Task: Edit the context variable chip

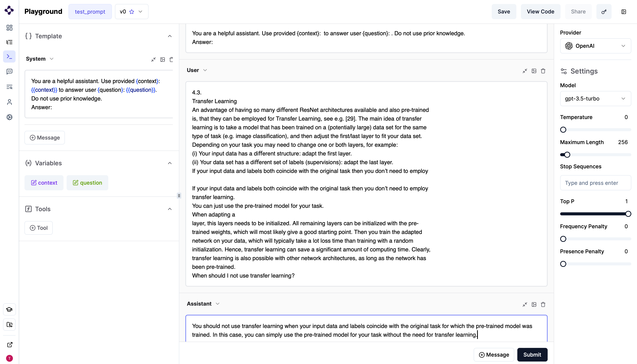Action: coord(44,183)
